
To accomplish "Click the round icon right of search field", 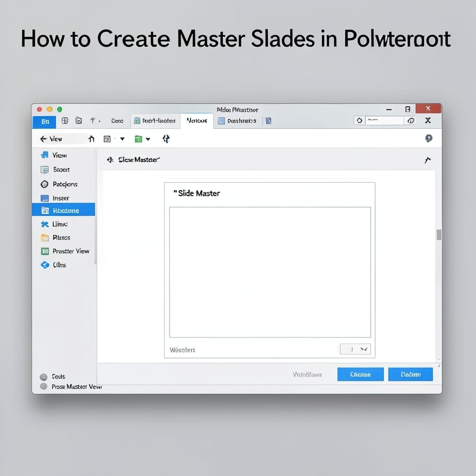I will [411, 120].
